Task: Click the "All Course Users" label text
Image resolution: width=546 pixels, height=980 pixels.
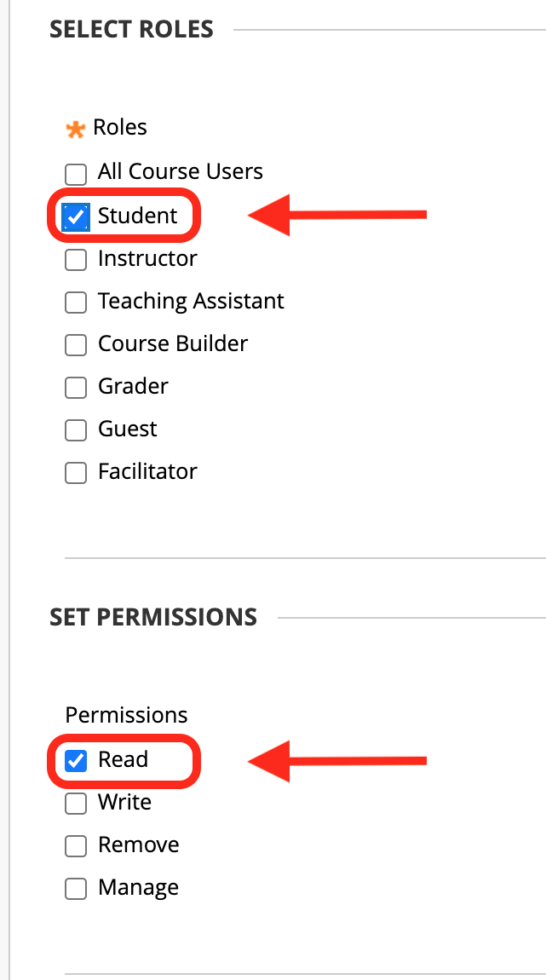Action: pos(181,171)
